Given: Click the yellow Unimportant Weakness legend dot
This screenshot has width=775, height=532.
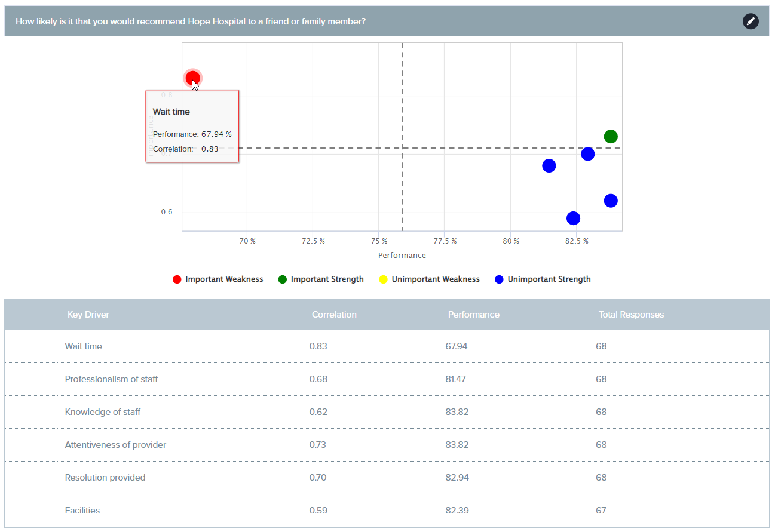Looking at the screenshot, I should (384, 279).
